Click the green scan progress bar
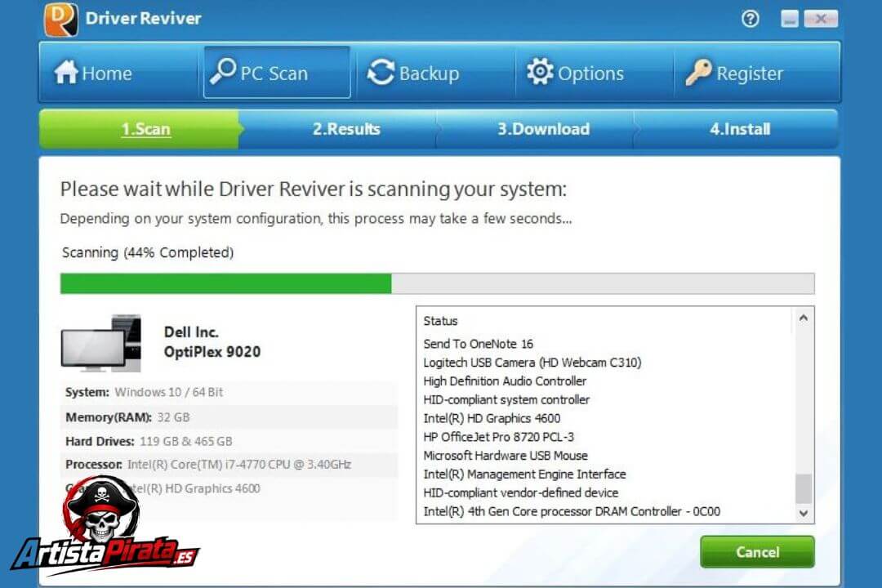 tap(226, 283)
